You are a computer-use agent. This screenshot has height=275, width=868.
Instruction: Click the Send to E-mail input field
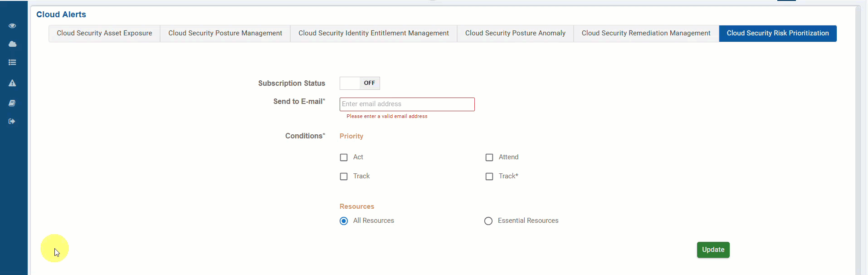(x=407, y=104)
